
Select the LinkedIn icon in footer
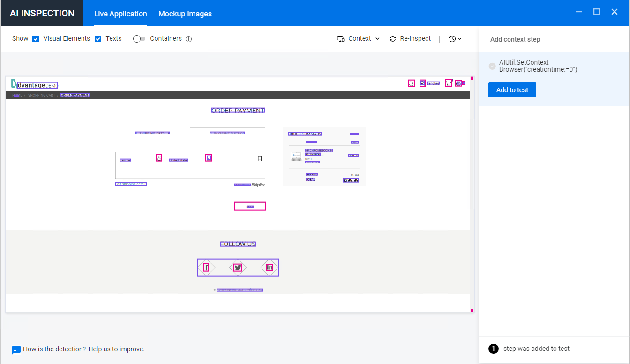[270, 267]
